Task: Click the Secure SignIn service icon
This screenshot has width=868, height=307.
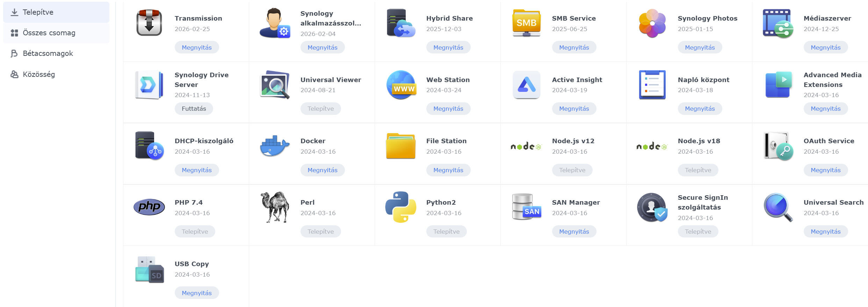Action: point(652,207)
